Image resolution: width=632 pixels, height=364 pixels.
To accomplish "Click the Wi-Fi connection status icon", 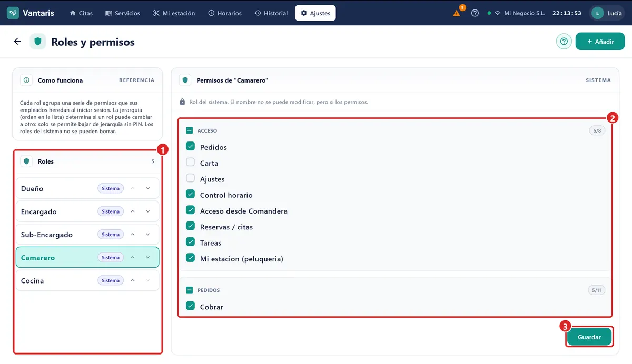I will point(497,13).
